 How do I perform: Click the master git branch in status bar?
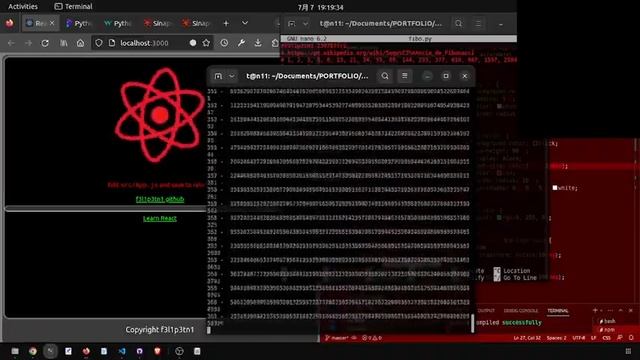[x=337, y=338]
